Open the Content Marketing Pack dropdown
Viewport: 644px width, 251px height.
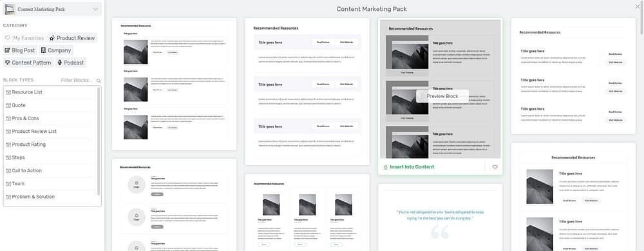click(52, 9)
